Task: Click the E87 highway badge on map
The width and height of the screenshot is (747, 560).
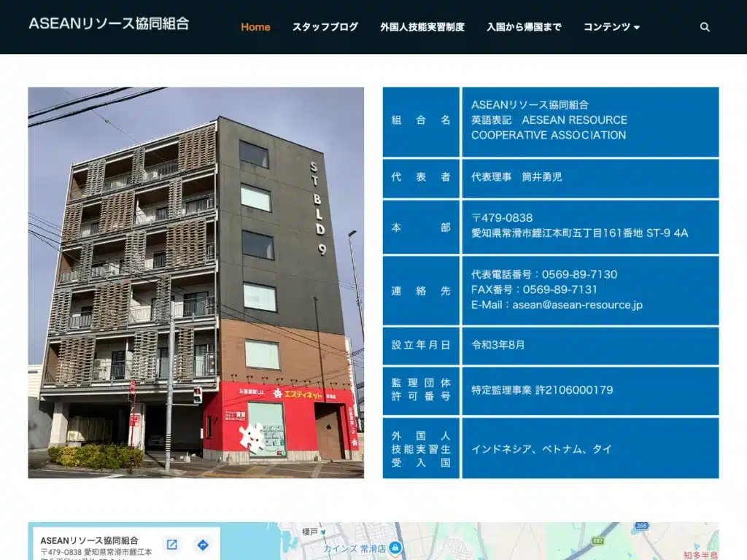Action: pyautogui.click(x=597, y=541)
